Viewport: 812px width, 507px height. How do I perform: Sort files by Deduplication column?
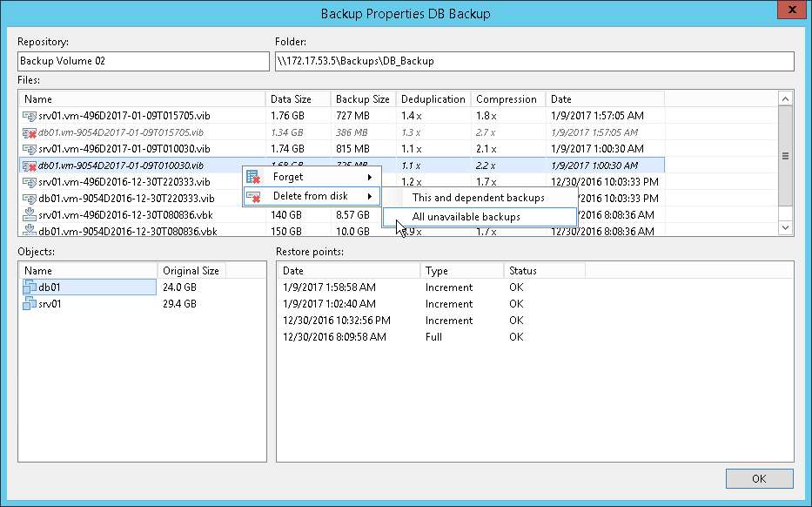[x=433, y=99]
